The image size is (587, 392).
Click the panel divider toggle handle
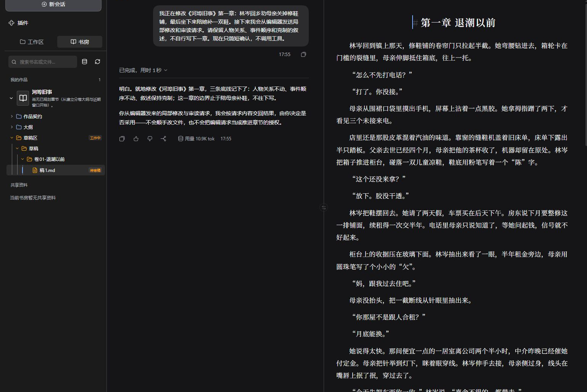point(324,207)
